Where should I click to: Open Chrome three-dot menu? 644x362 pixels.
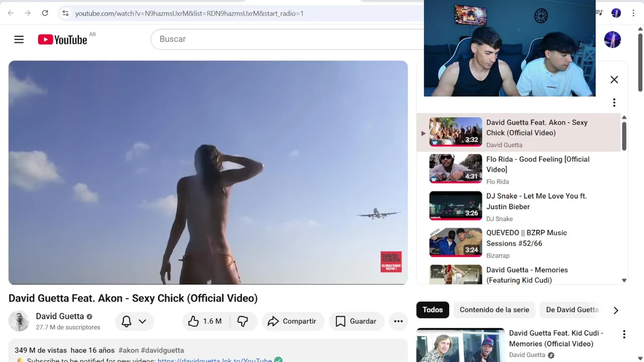(x=633, y=13)
